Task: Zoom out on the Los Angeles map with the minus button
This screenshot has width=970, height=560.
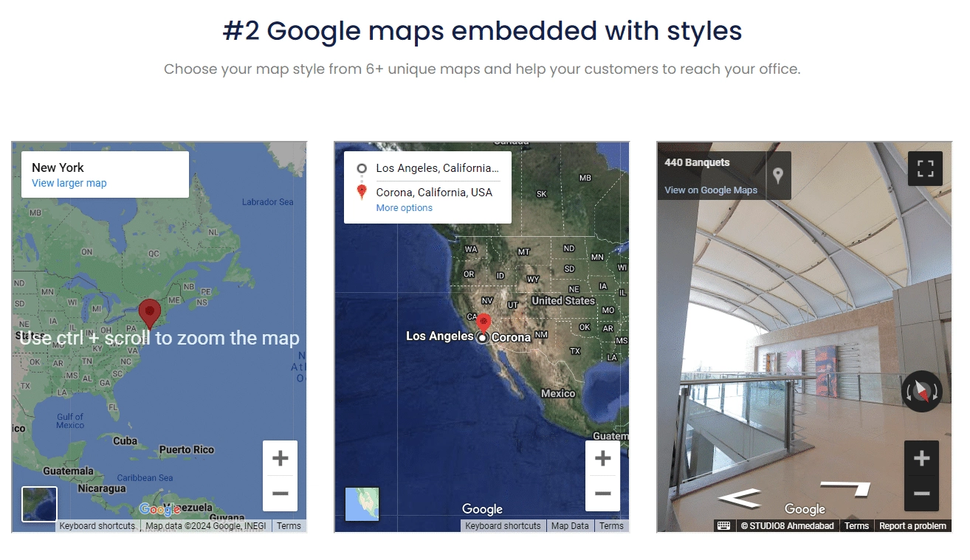Action: (x=602, y=494)
